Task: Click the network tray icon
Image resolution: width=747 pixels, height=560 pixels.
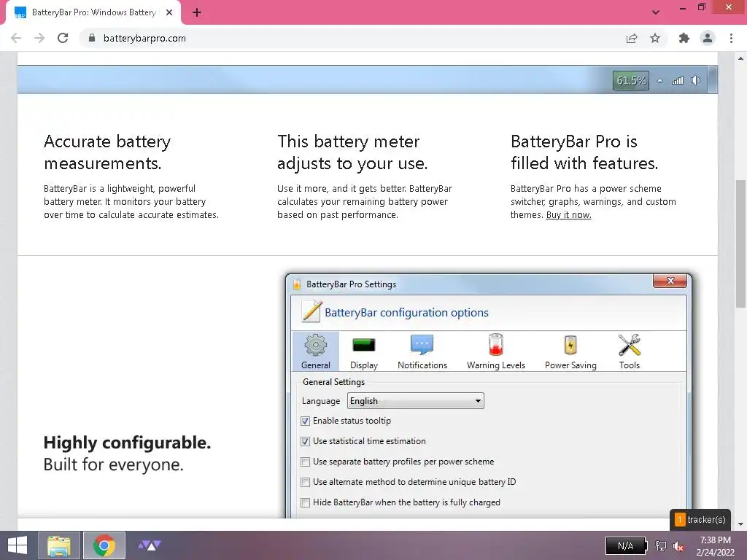Action: point(661,546)
